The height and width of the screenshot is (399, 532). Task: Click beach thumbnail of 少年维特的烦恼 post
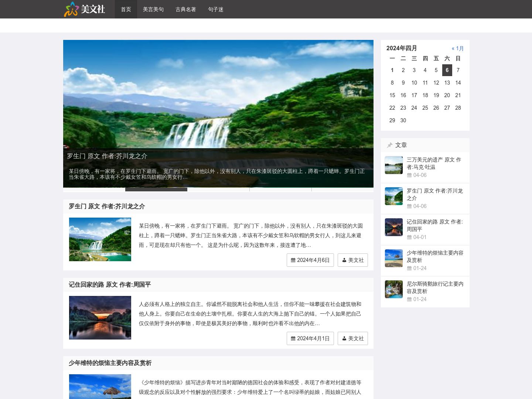coord(100,386)
